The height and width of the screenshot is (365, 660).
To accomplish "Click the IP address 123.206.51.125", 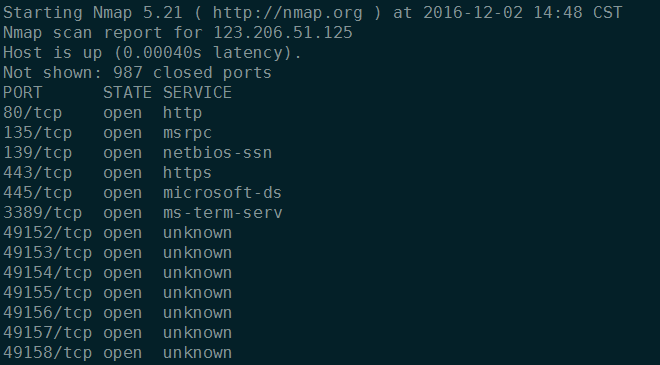I will pos(283,33).
